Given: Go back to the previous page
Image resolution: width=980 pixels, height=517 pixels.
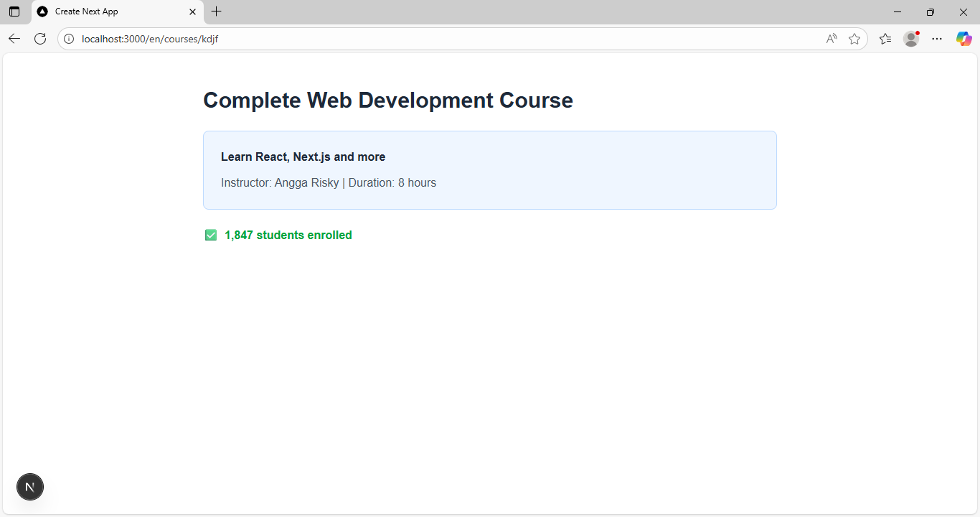Looking at the screenshot, I should [x=14, y=39].
